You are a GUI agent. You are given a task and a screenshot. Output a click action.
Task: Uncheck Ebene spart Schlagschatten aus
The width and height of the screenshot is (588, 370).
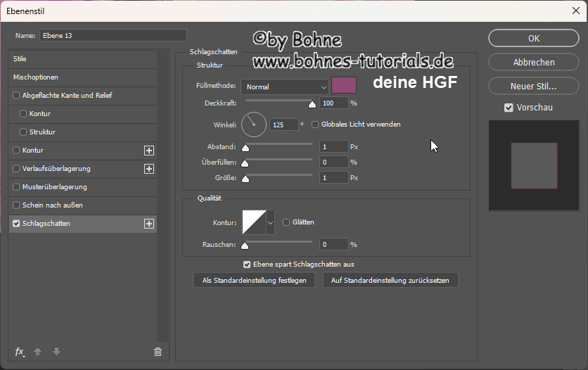pyautogui.click(x=247, y=264)
